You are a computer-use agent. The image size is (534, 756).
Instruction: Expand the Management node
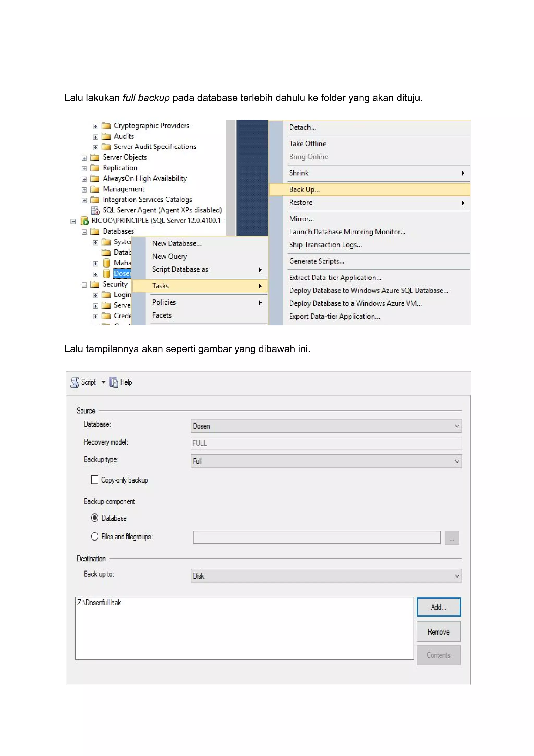84,190
